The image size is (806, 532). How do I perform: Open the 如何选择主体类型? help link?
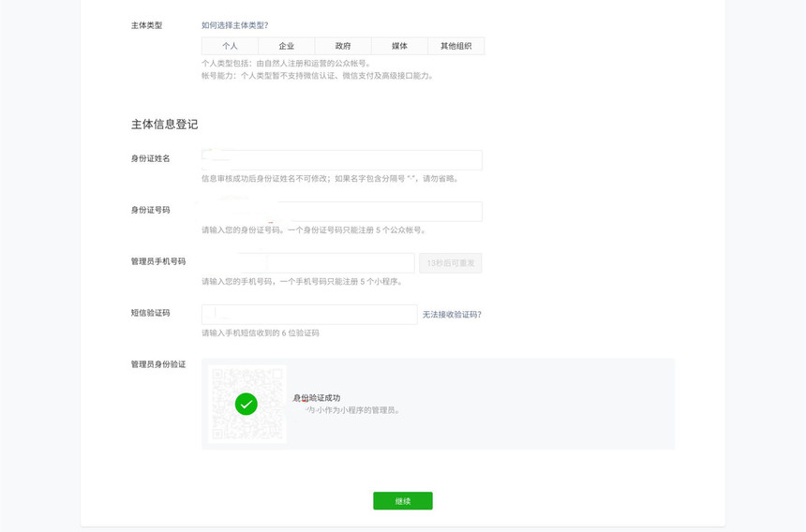click(235, 25)
